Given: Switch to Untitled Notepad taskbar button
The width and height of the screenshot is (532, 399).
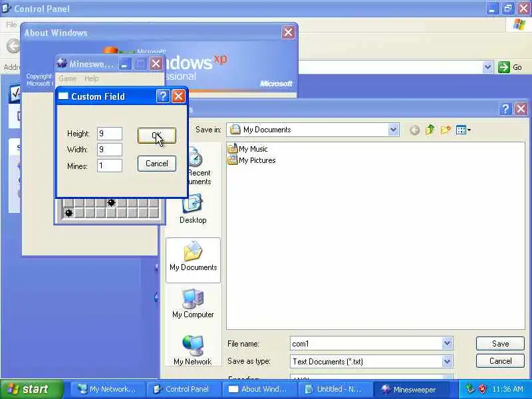Looking at the screenshot, I should pyautogui.click(x=336, y=389).
